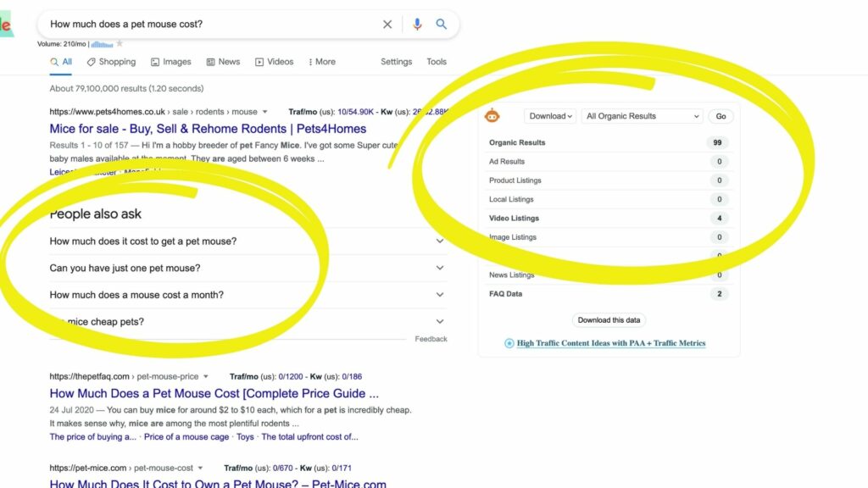Click the www.pets4homes.co.uk URL breadcrumb
The width and height of the screenshot is (868, 488).
click(153, 112)
